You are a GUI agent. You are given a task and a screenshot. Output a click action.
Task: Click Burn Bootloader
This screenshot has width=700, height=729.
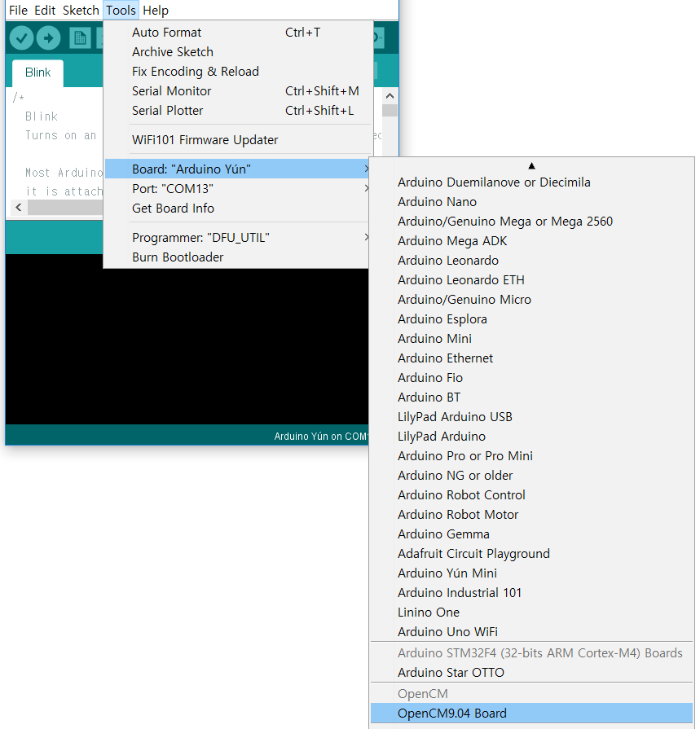(178, 257)
